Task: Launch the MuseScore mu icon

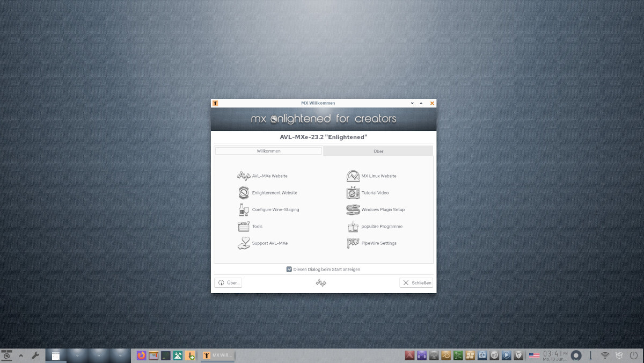Action: [x=494, y=355]
